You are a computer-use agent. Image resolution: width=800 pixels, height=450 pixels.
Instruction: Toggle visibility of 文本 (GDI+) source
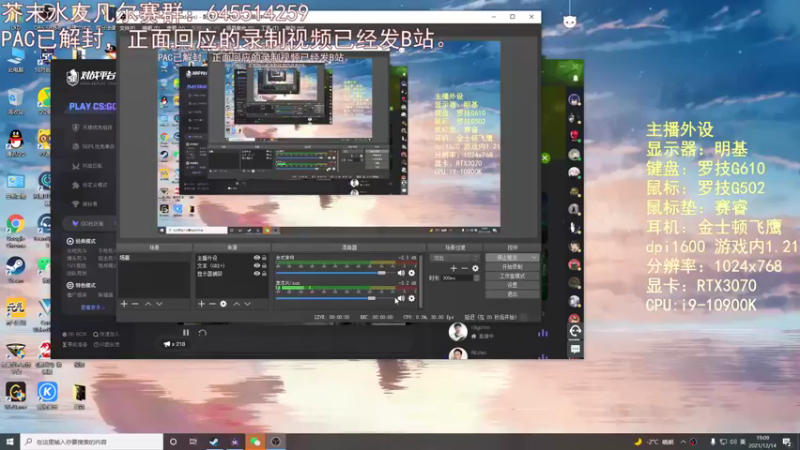pos(257,266)
